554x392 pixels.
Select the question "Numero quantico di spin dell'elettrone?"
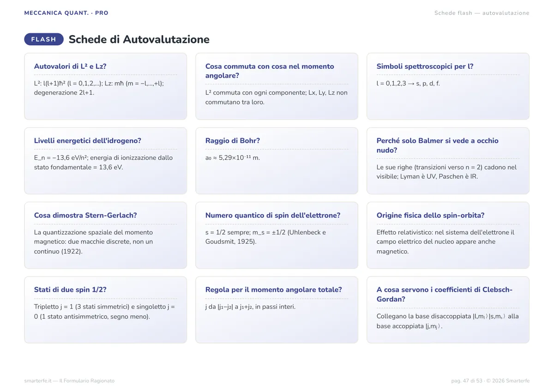[273, 215]
